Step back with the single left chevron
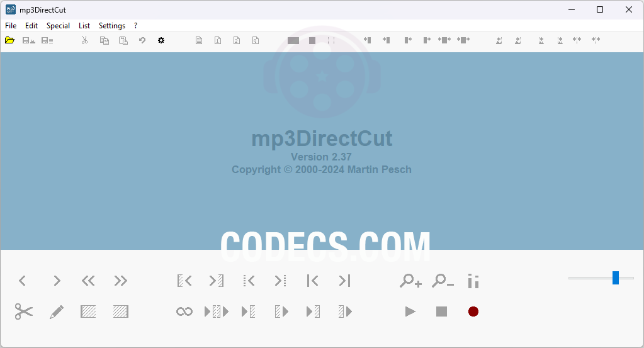 coord(23,281)
